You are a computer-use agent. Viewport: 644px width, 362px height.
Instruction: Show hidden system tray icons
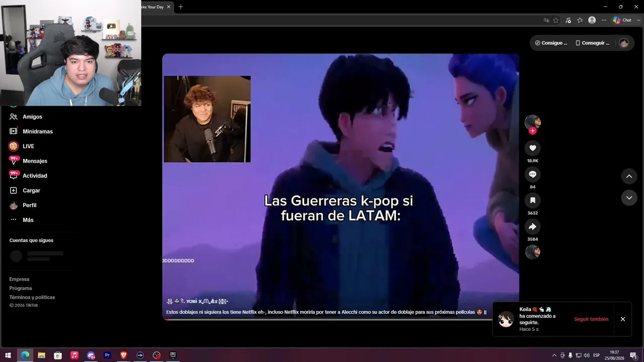(554, 355)
